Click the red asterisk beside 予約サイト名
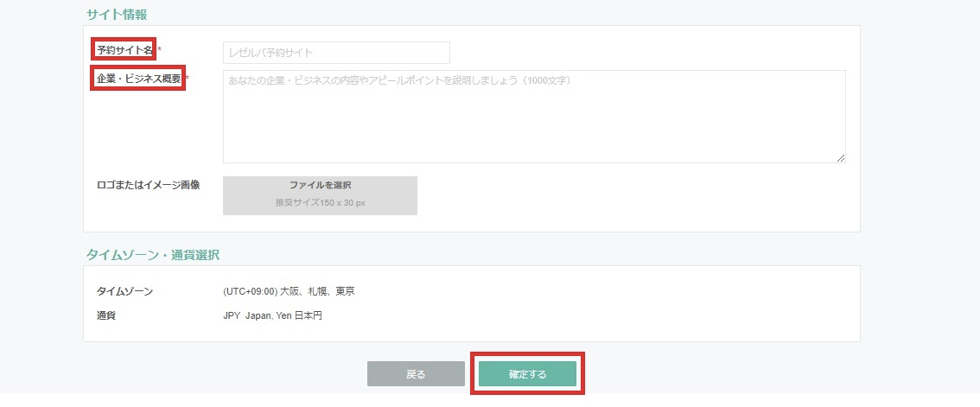Image resolution: width=980 pixels, height=407 pixels. [x=159, y=50]
